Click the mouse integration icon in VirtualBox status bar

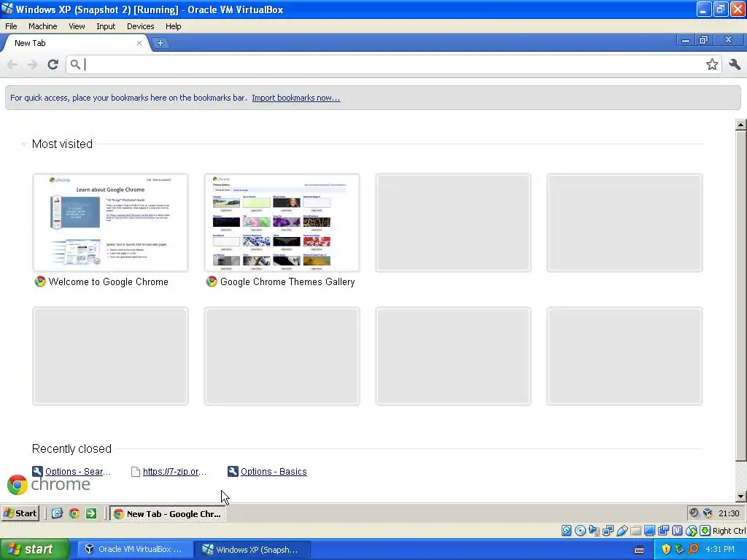tap(692, 531)
